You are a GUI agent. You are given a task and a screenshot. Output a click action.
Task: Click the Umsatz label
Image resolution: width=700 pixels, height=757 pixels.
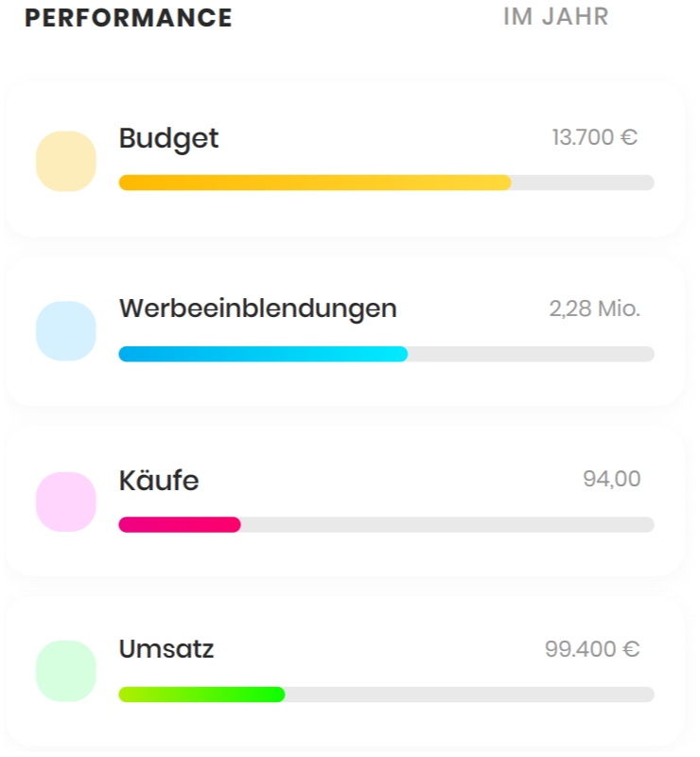(x=166, y=649)
